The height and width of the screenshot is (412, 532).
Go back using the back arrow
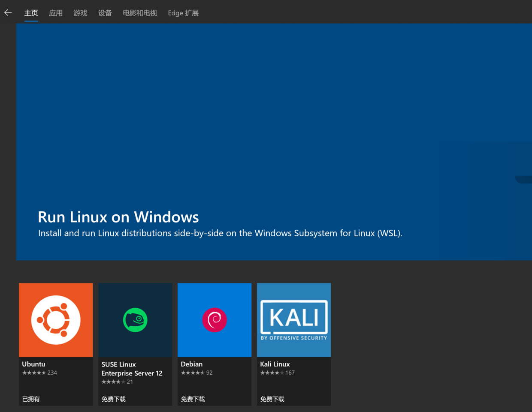[x=8, y=12]
